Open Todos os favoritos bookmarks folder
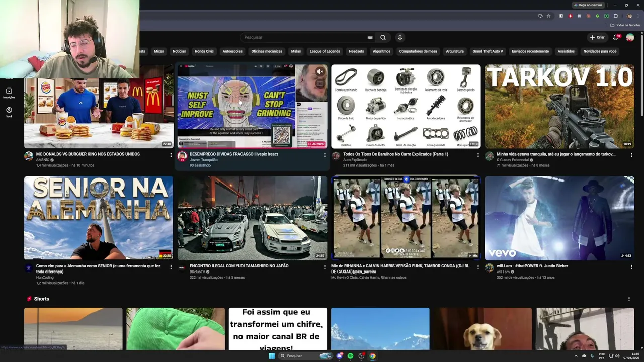The height and width of the screenshot is (362, 644). [x=625, y=25]
